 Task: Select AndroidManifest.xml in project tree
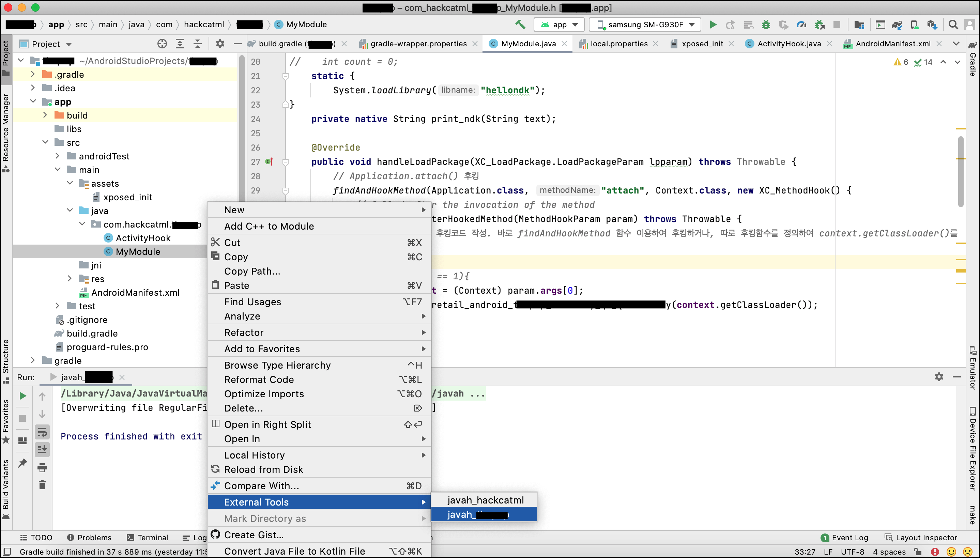pos(135,292)
